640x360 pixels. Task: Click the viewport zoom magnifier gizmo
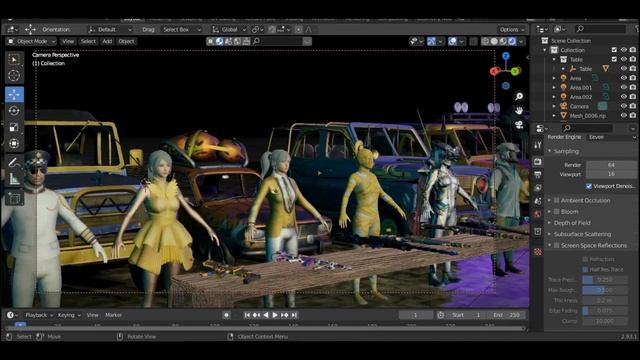(x=519, y=96)
